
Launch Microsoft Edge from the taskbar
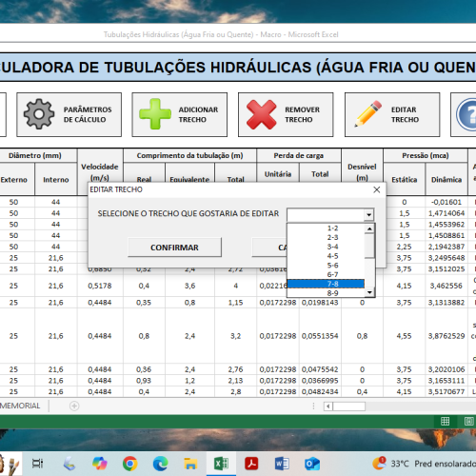pos(161,464)
